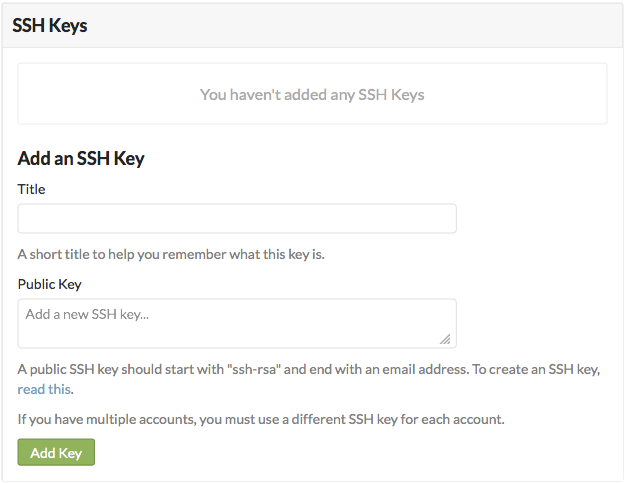Open the "read this" link
This screenshot has width=626, height=483.
[44, 390]
